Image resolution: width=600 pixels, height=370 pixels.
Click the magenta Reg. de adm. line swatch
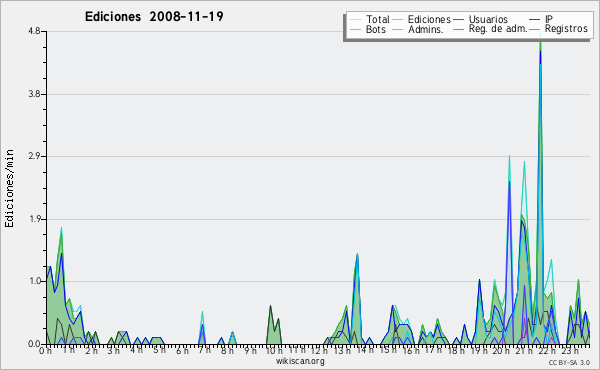[458, 29]
